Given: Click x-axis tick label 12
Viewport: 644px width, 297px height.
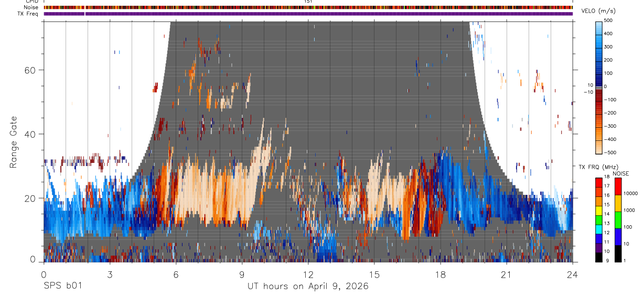Looking at the screenshot, I should click(308, 274).
